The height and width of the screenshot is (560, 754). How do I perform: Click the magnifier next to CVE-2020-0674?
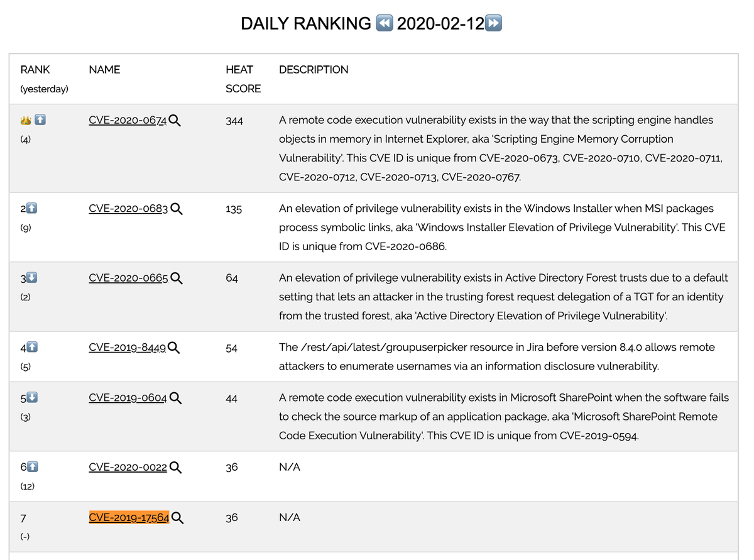175,121
